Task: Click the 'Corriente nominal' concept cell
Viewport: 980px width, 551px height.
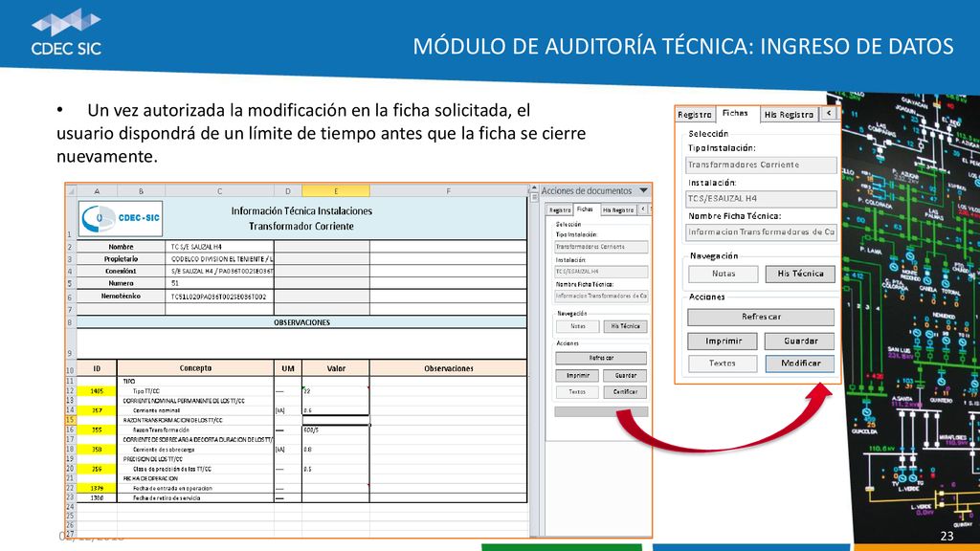Action: (x=195, y=410)
